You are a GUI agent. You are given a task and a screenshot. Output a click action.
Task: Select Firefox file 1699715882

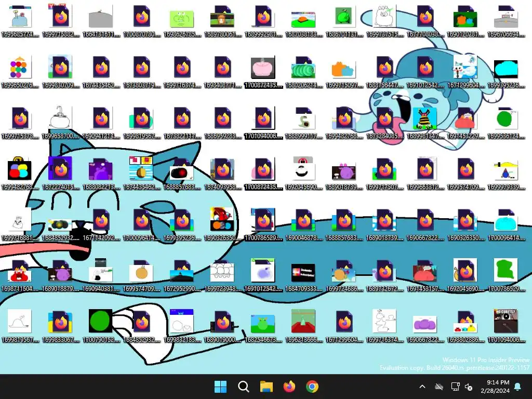tap(61, 21)
